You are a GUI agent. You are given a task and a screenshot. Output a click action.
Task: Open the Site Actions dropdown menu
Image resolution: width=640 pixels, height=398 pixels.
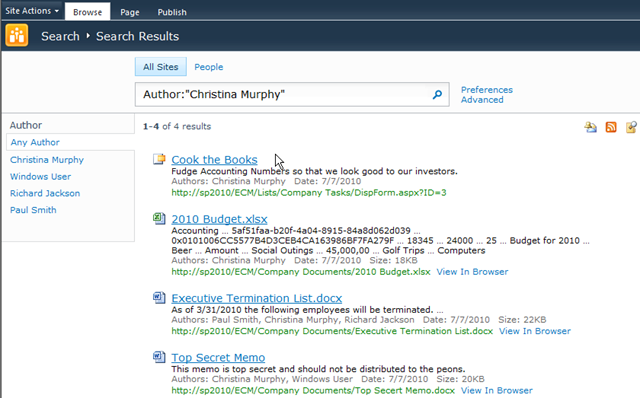pos(32,11)
